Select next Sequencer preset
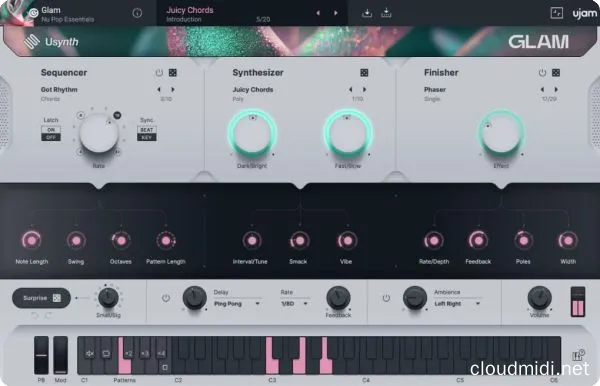 (173, 90)
